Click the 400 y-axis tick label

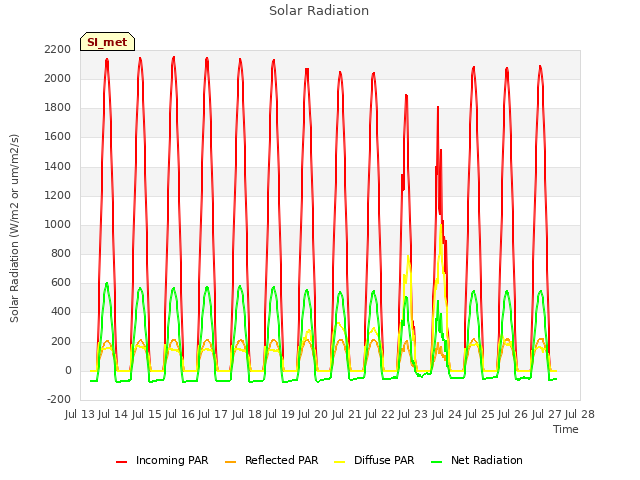(x=61, y=312)
